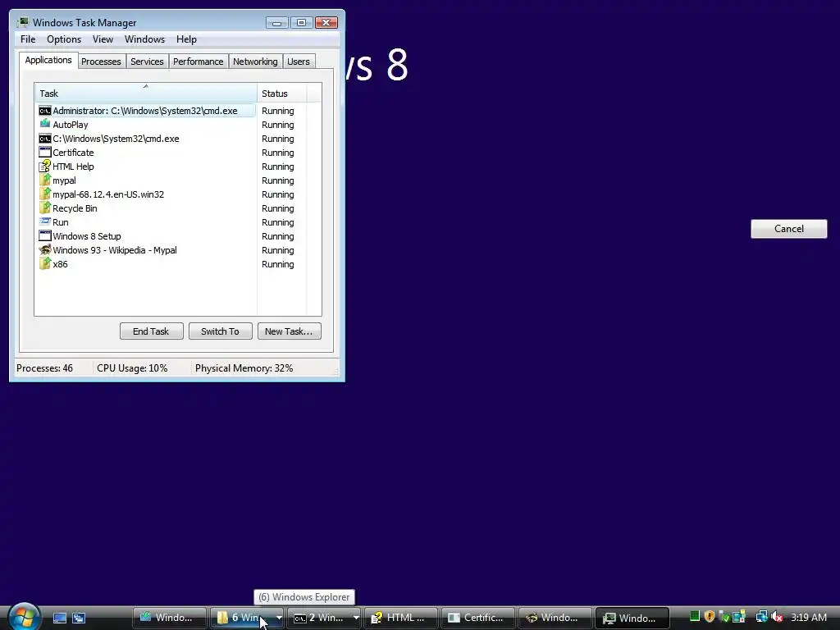
Task: Click the Task Manager title bar icon
Action: (x=22, y=22)
